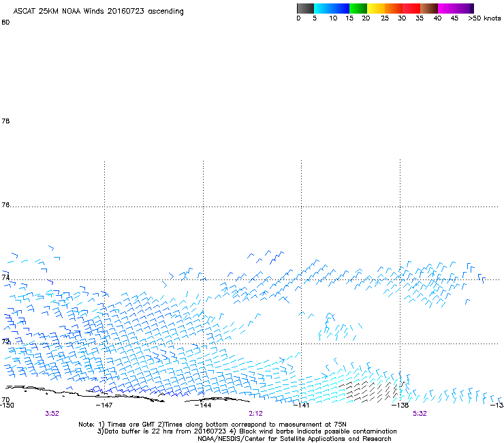This screenshot has width=504, height=443.
Task: Click the black coastline near -144 longitude
Action: coord(217,400)
